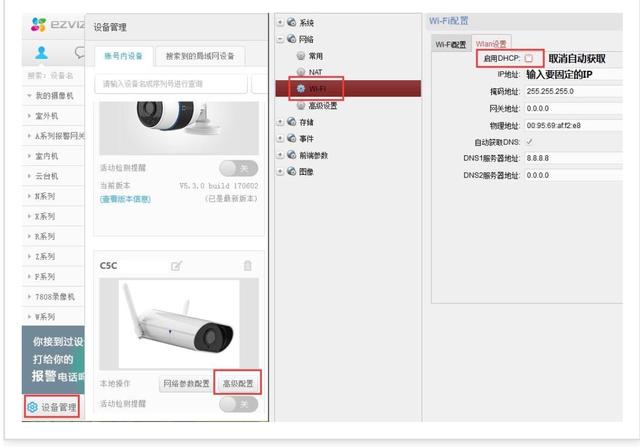This screenshot has height=447, width=640.
Task: Select the NAT item icon
Action: (x=301, y=72)
